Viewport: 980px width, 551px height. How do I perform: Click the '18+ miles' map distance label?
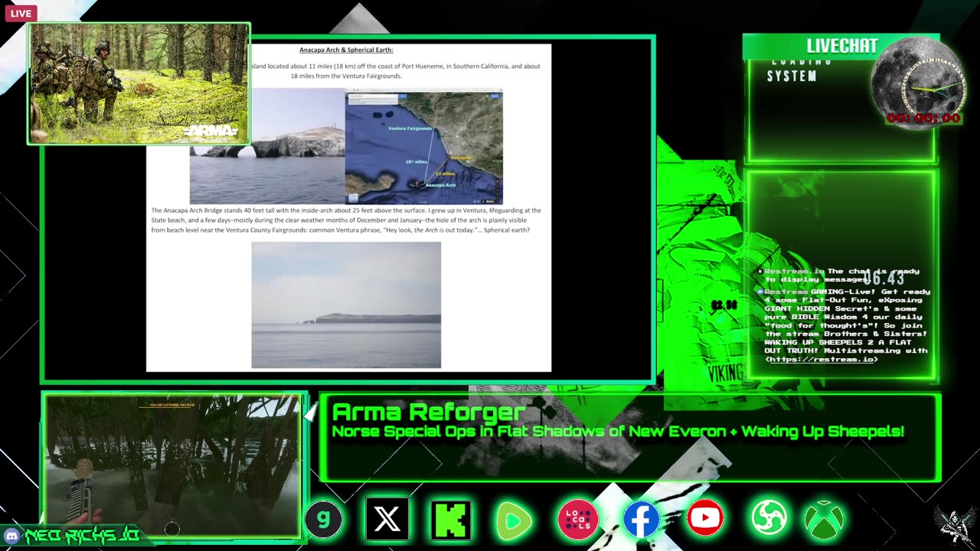pos(416,161)
